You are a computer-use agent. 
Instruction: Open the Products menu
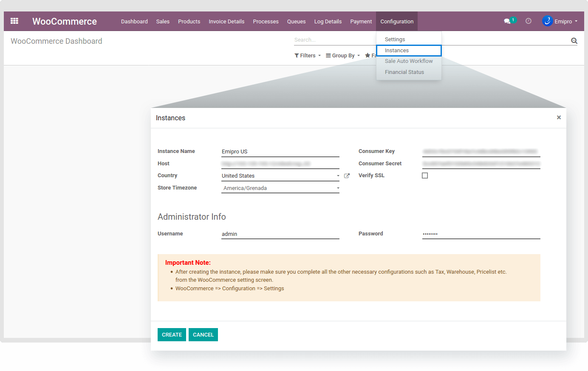[189, 21]
